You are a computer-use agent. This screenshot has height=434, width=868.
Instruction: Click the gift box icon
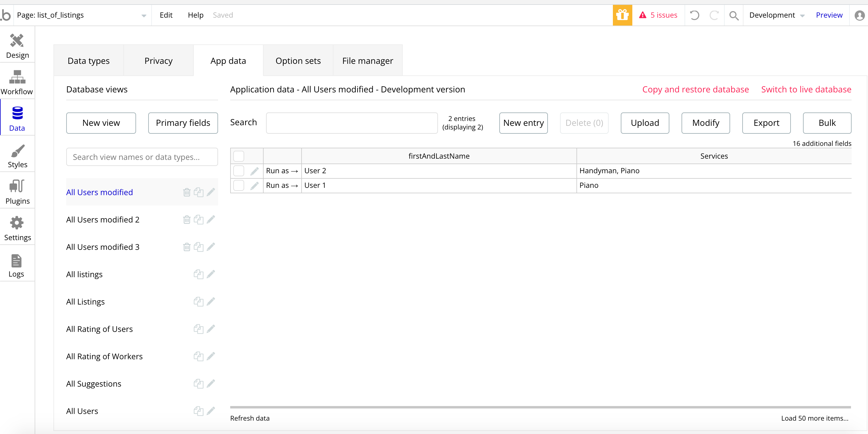point(622,15)
